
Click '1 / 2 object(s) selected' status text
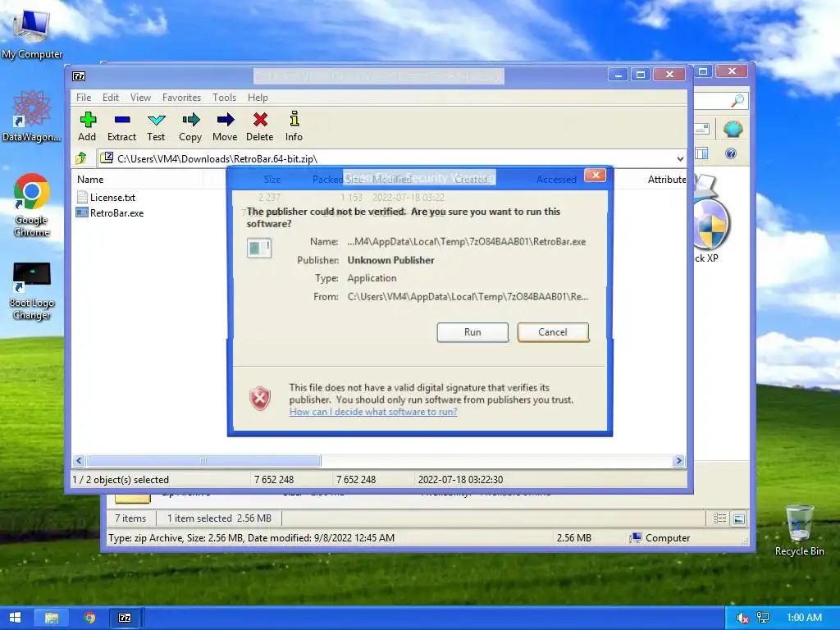tap(121, 479)
